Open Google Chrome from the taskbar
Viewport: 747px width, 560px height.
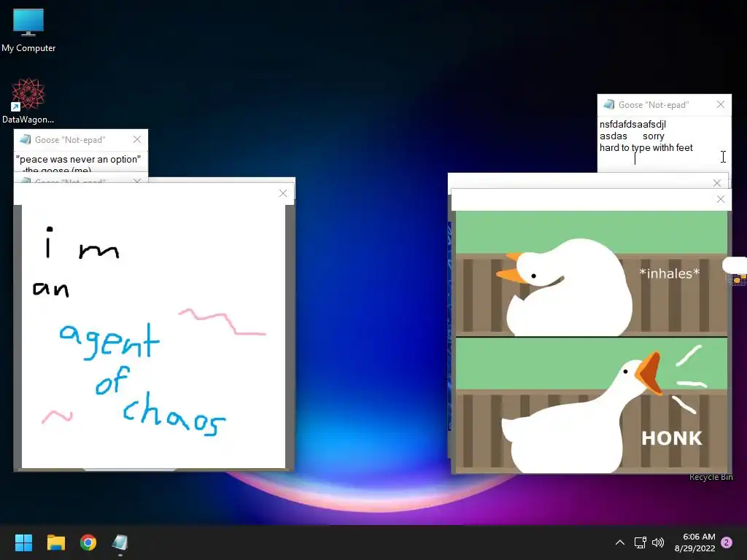pyautogui.click(x=88, y=542)
